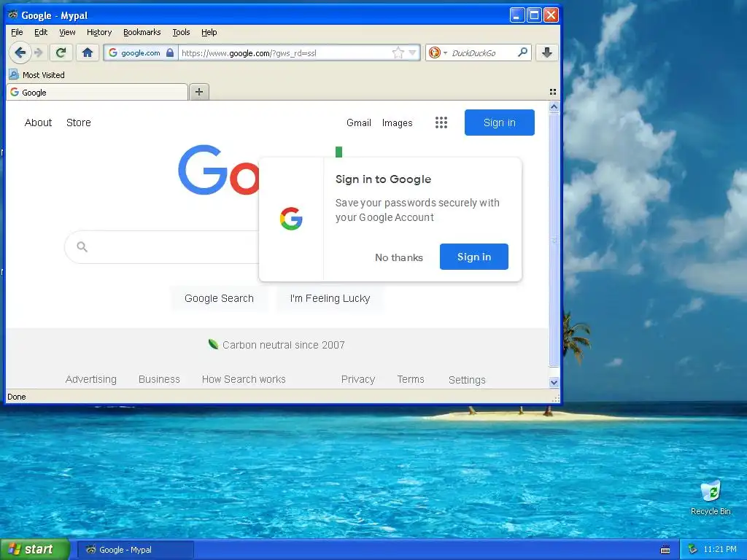
Task: Open a new tab with plus button
Action: click(x=199, y=91)
